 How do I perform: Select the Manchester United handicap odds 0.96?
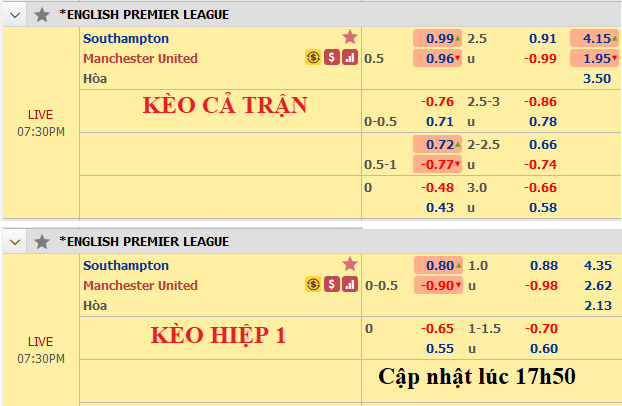(438, 58)
